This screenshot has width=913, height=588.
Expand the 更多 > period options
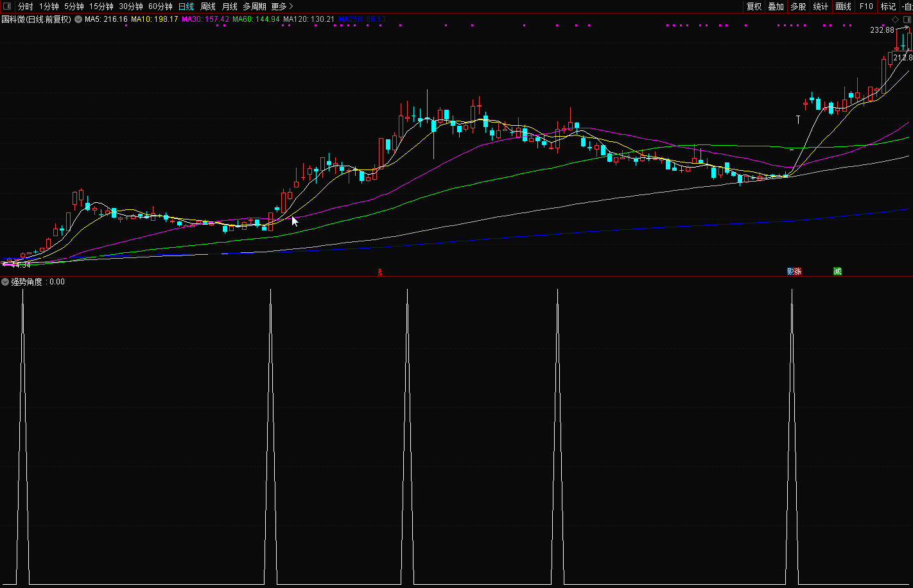click(282, 6)
